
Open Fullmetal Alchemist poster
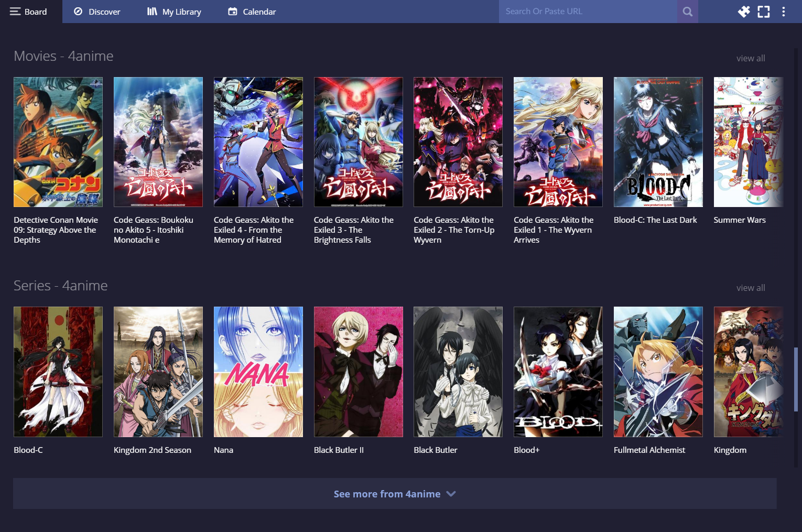click(658, 372)
